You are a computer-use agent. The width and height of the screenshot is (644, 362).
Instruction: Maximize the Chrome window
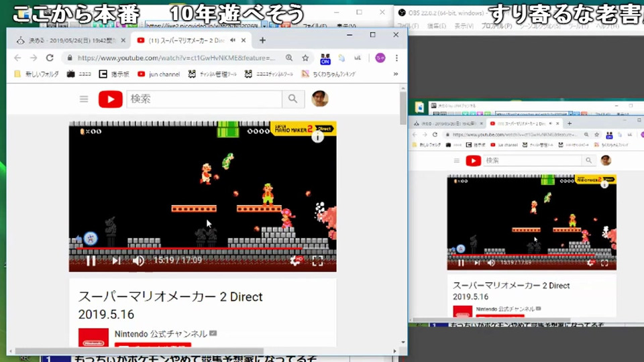(372, 35)
